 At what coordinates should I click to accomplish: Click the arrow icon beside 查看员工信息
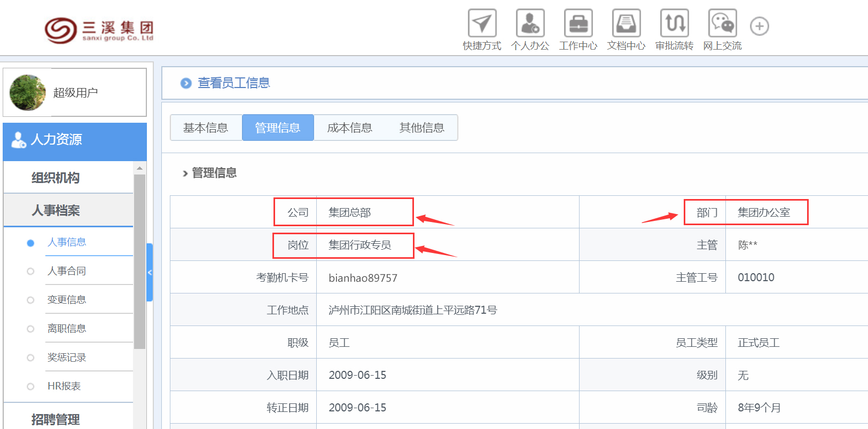186,83
